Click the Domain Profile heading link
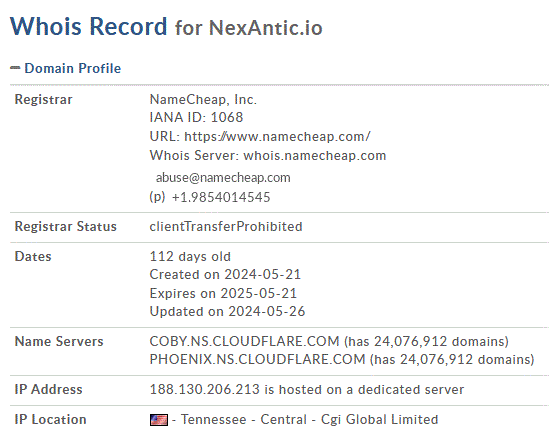550x435 pixels. (x=73, y=68)
